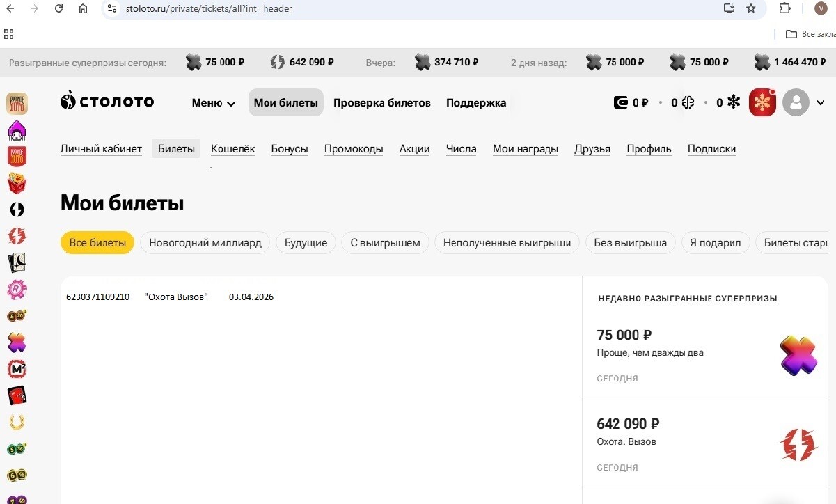
Task: Open the red dice lottery in sidebar
Action: (x=17, y=395)
